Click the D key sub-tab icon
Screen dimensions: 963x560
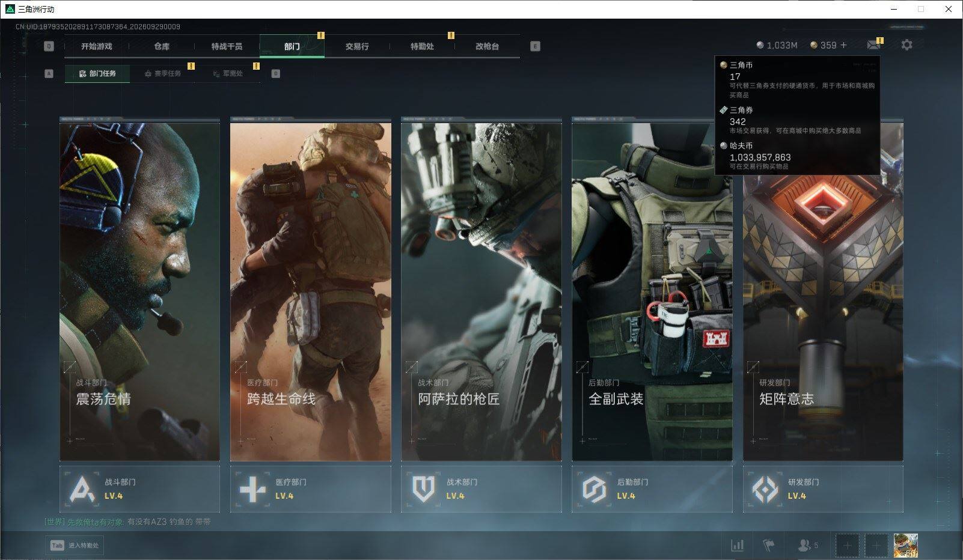276,74
